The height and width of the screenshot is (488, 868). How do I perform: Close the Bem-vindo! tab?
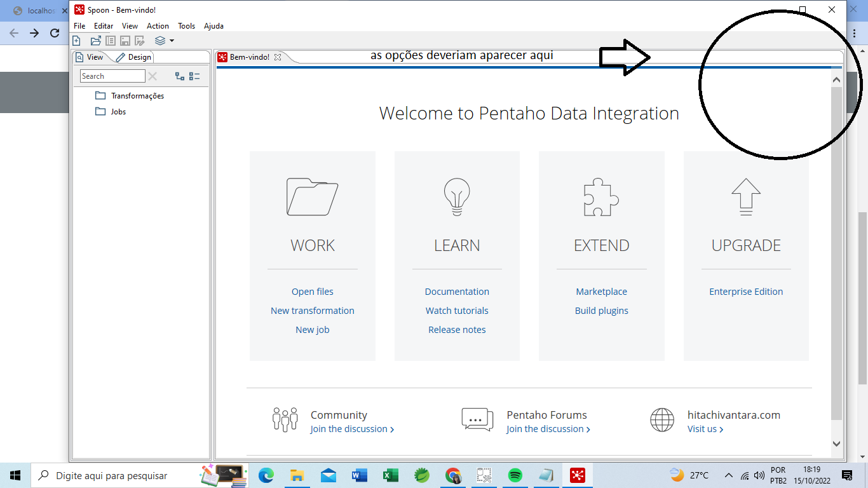(x=278, y=57)
